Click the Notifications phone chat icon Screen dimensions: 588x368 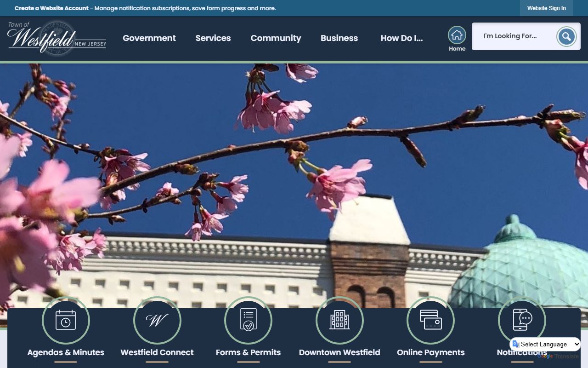[522, 320]
